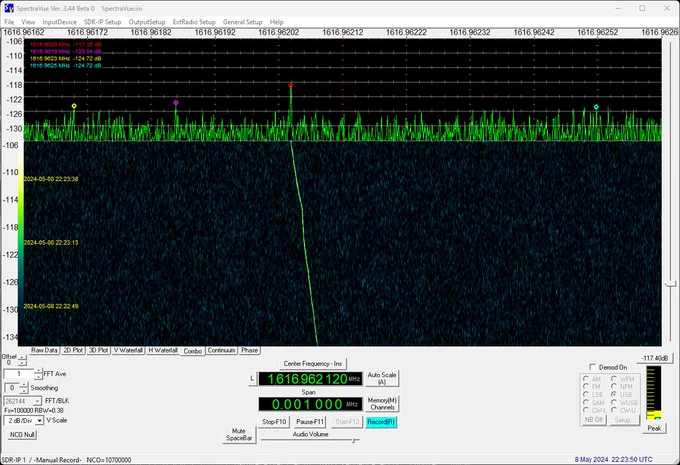Click the SpectraVue title bar icon

[x=8, y=8]
